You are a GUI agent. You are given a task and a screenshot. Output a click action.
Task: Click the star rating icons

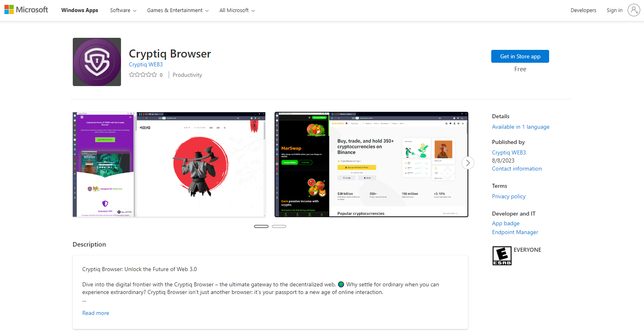click(x=143, y=75)
